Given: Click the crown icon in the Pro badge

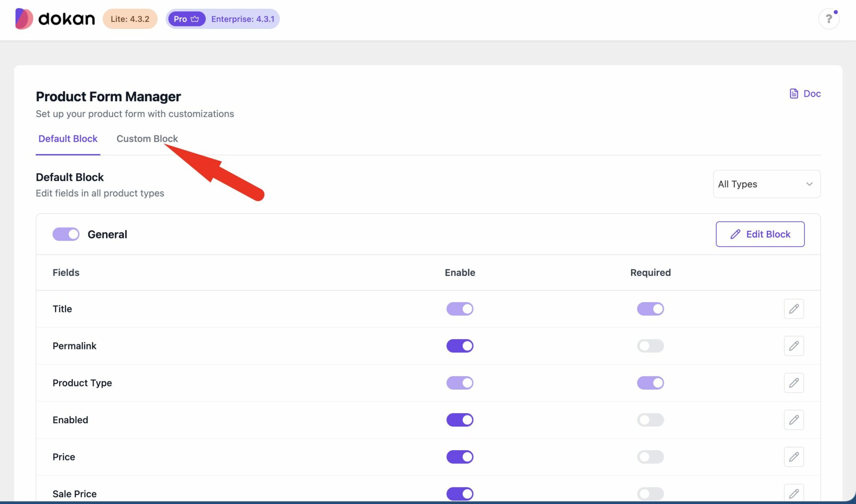Looking at the screenshot, I should click(194, 19).
